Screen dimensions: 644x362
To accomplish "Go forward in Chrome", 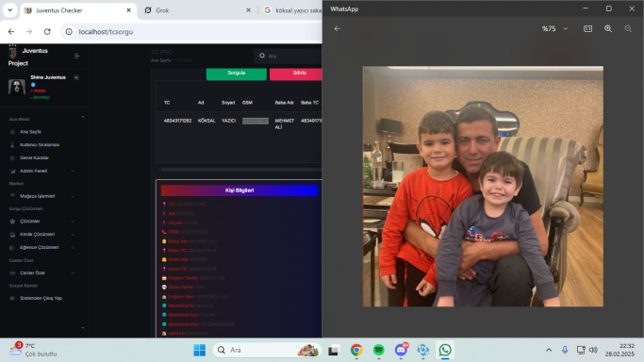I will click(28, 32).
